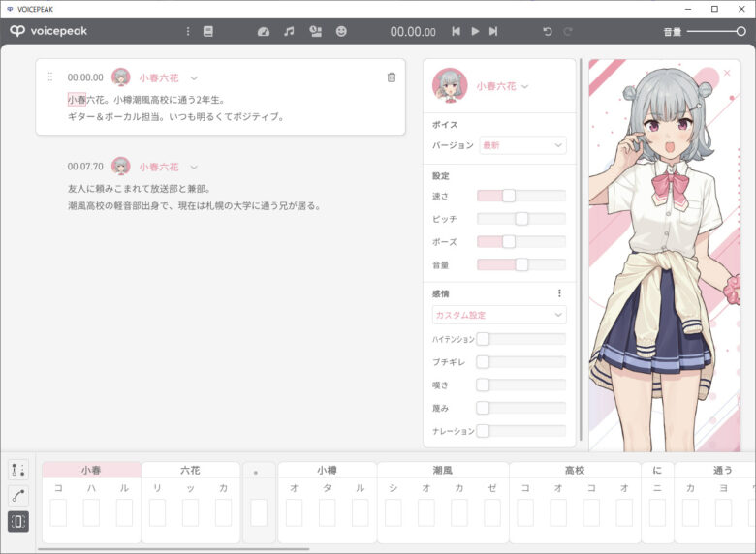Click the settings panel vertical scrollbar
756x554 pixels.
[581, 249]
